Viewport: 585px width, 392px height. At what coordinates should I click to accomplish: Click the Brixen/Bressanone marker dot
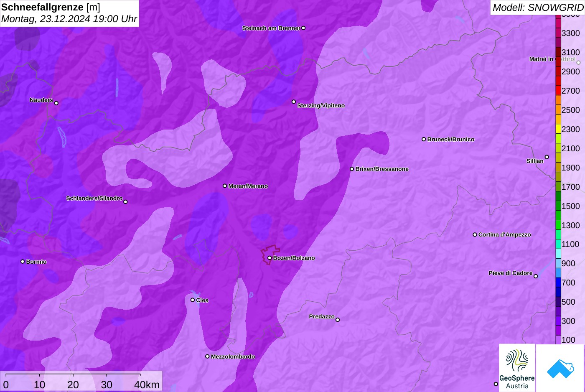pyautogui.click(x=352, y=169)
